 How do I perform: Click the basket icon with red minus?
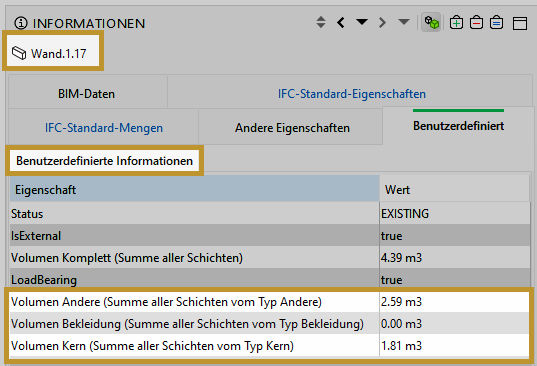pyautogui.click(x=476, y=23)
